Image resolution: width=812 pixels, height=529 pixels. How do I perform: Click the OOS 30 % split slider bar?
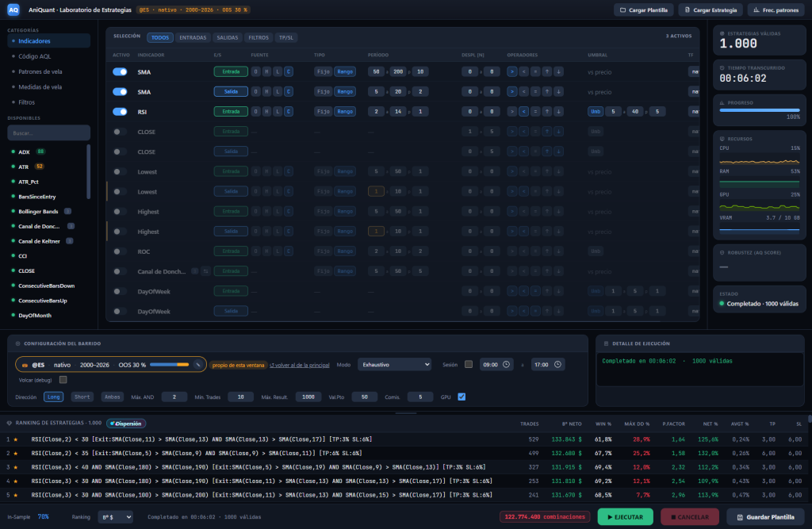tap(170, 365)
